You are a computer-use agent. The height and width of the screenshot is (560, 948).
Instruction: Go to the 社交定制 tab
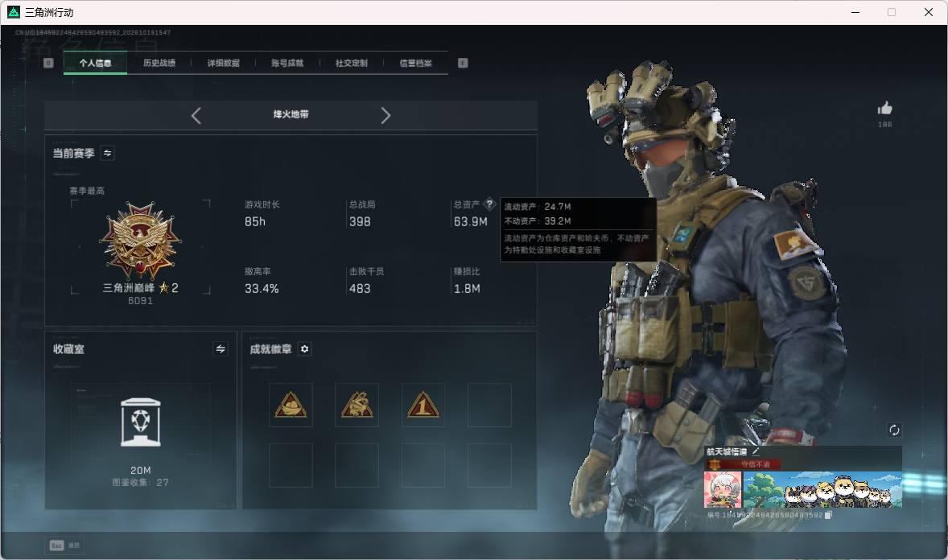(351, 63)
